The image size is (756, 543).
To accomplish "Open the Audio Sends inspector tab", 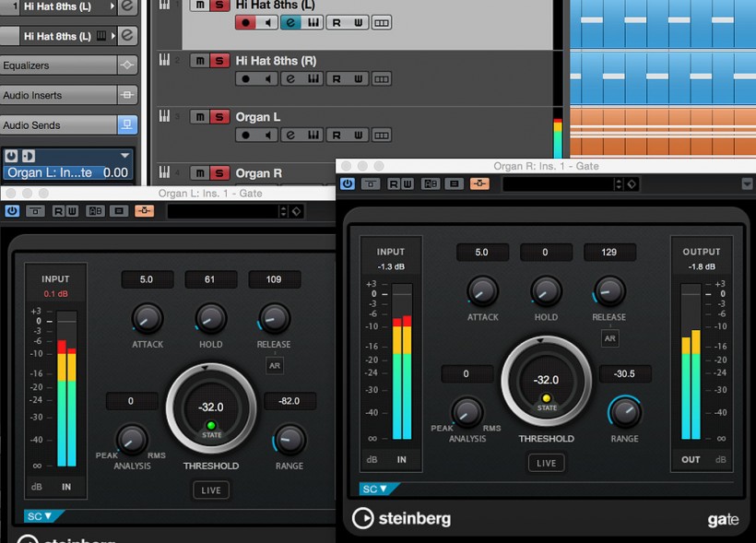I will pos(69,124).
